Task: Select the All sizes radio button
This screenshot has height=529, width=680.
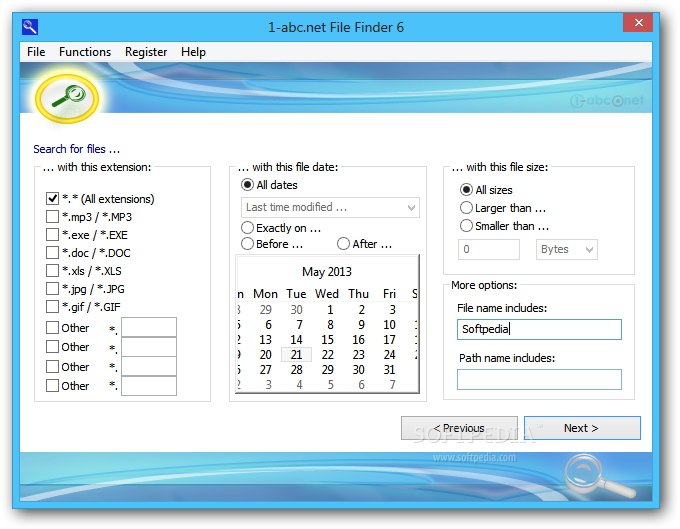Action: (x=466, y=190)
